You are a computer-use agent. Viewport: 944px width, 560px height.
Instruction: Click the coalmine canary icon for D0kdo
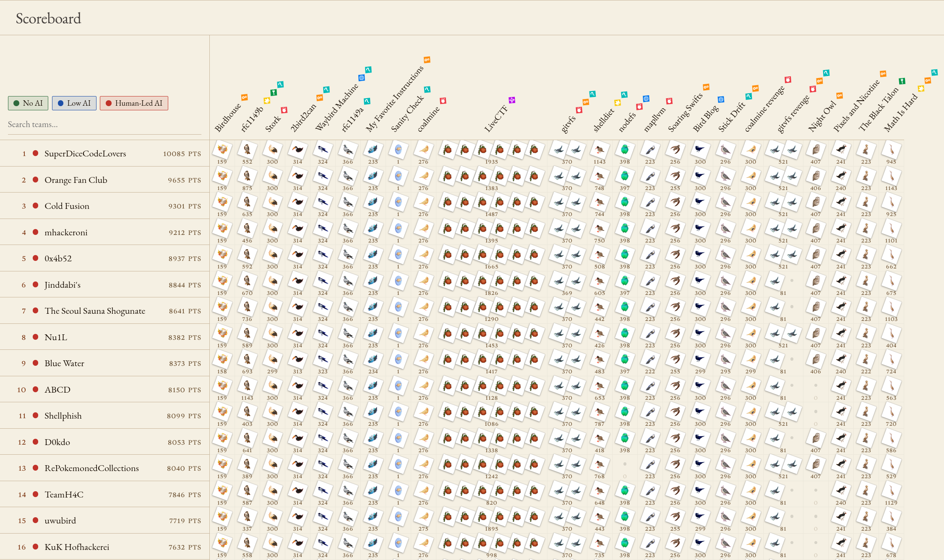423,438
